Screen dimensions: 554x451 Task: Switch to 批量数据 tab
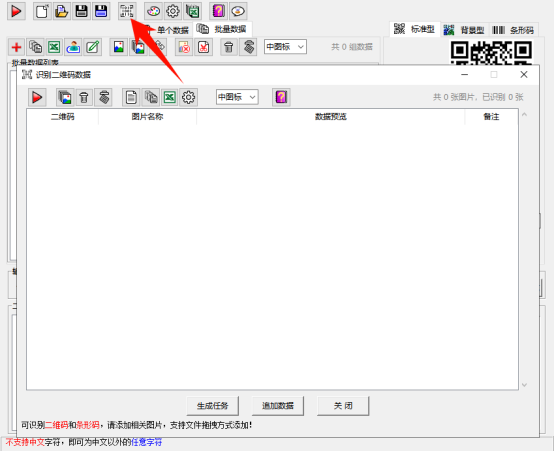tap(222, 29)
